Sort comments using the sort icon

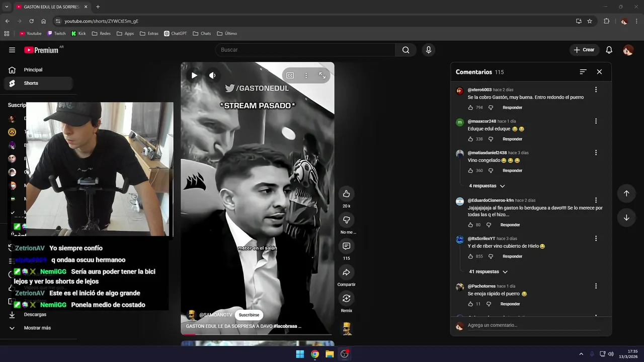[583, 72]
